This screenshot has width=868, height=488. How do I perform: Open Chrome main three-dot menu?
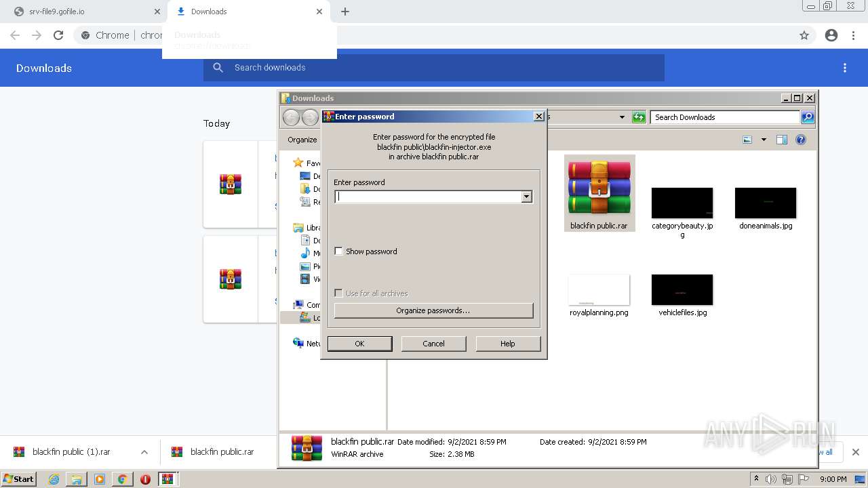854,35
